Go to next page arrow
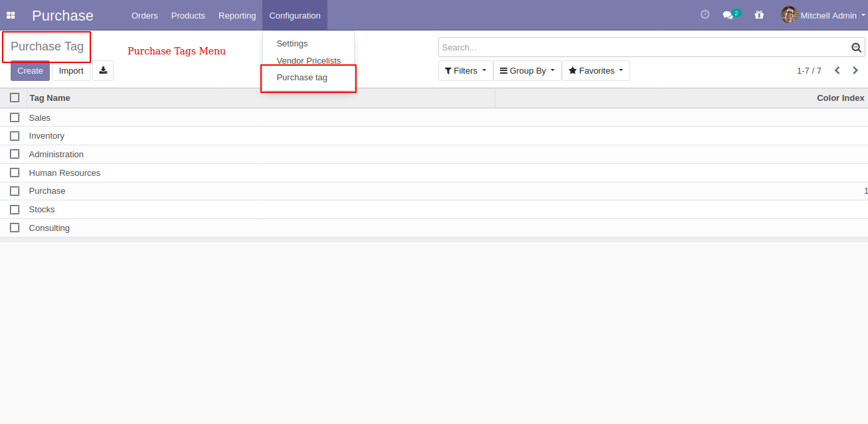 click(855, 70)
